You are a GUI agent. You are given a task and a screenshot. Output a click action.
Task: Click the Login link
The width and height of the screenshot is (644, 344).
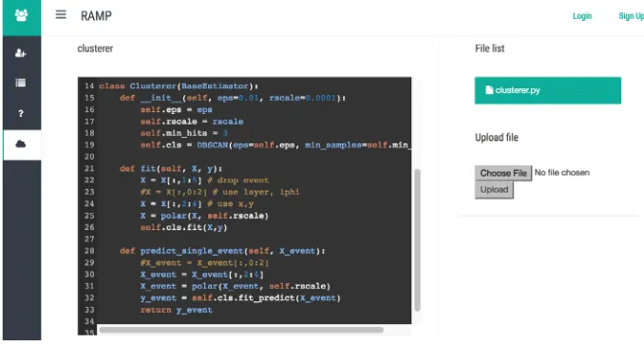[x=582, y=16]
